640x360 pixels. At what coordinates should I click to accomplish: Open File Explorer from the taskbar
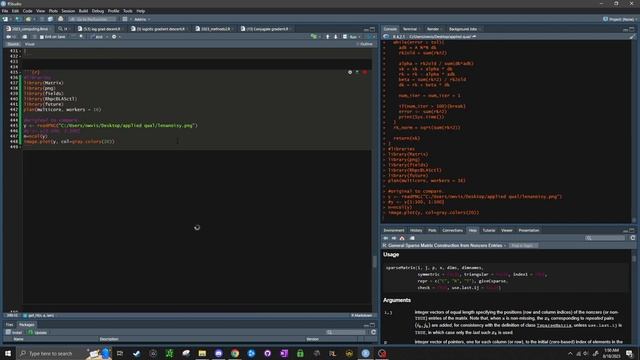click(202, 353)
